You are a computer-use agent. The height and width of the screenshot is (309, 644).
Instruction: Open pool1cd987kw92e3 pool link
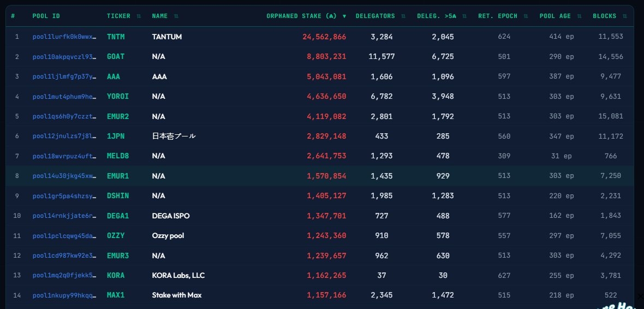tap(64, 255)
